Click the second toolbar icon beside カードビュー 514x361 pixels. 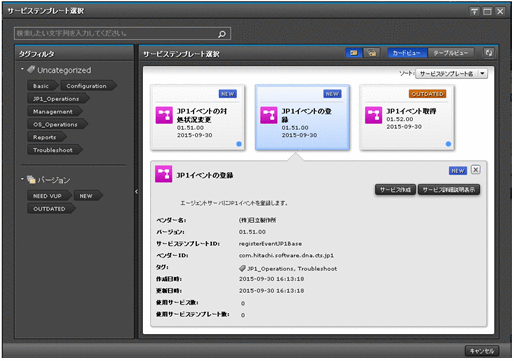[x=372, y=53]
